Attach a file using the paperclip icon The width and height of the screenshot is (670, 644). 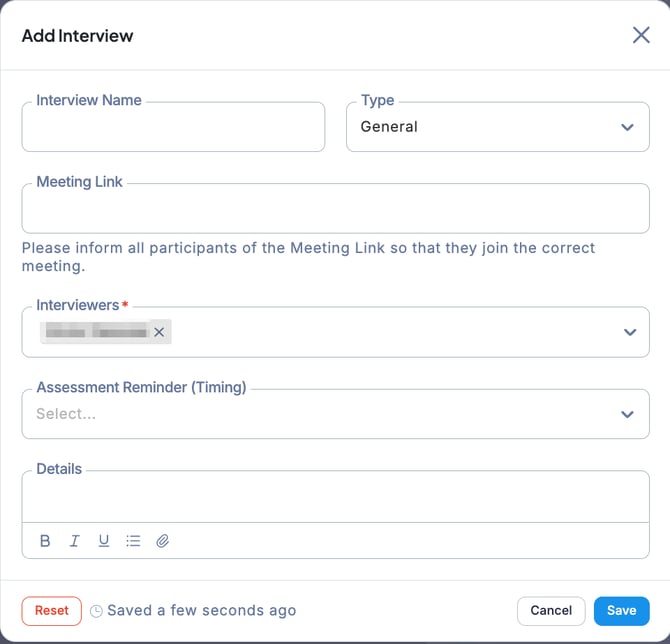[x=163, y=541]
